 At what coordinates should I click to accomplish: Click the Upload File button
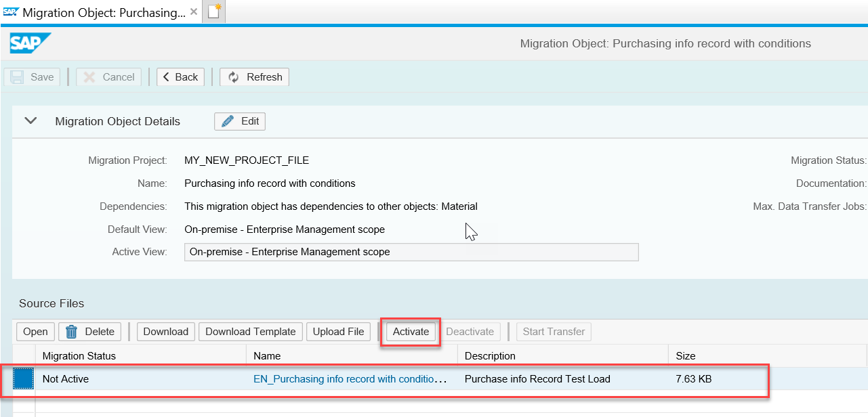coord(338,332)
